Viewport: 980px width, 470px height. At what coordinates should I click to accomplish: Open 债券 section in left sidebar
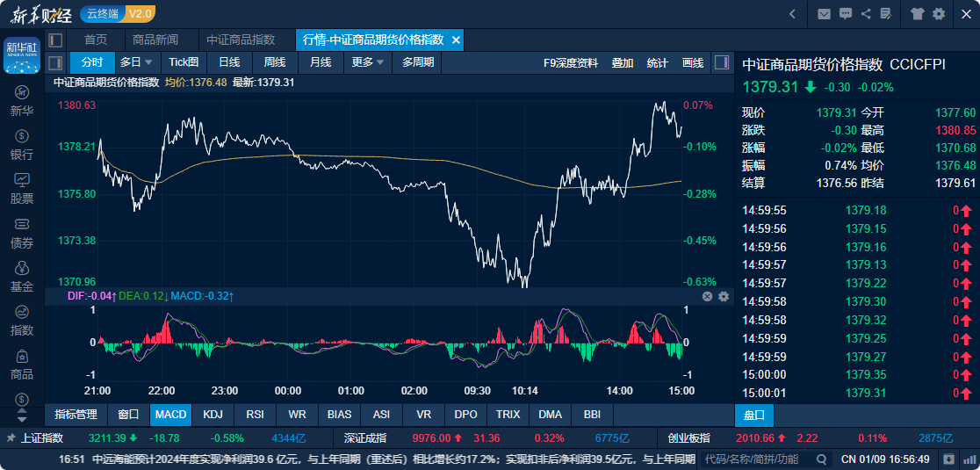(22, 232)
